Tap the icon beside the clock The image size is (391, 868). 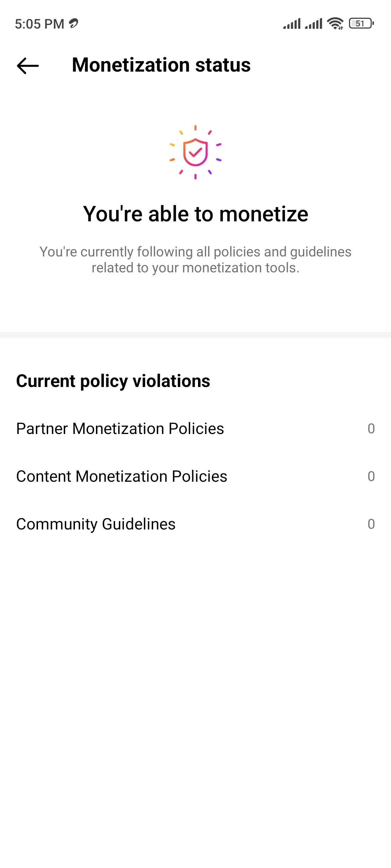pyautogui.click(x=73, y=24)
